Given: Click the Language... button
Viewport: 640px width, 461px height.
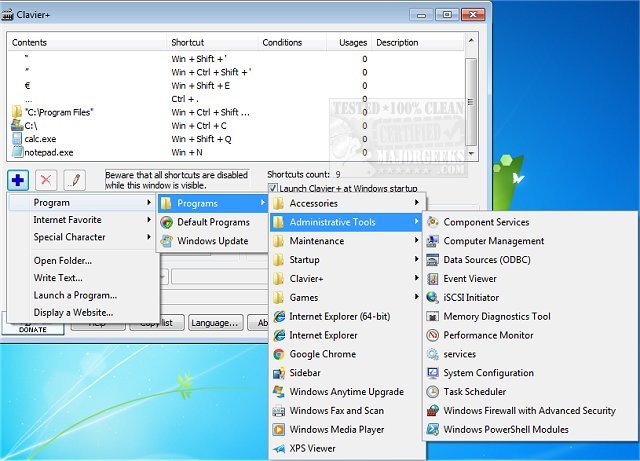Looking at the screenshot, I should pyautogui.click(x=216, y=323).
